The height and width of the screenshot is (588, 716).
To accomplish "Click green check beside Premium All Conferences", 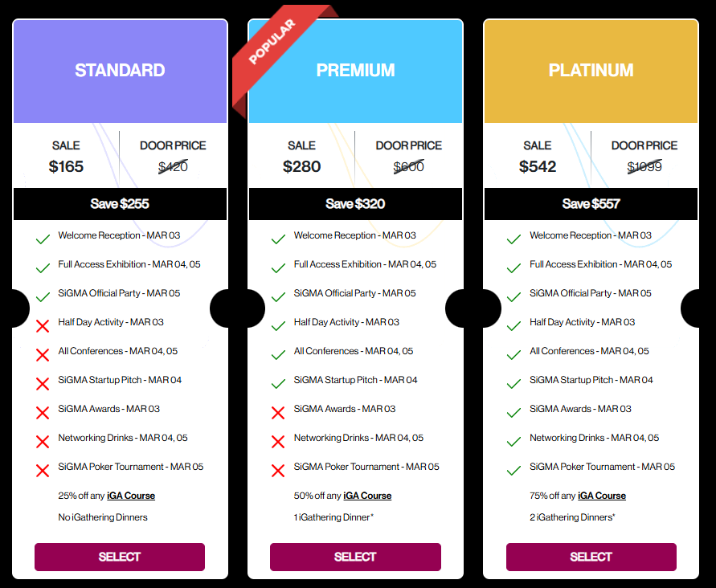I will point(278,354).
